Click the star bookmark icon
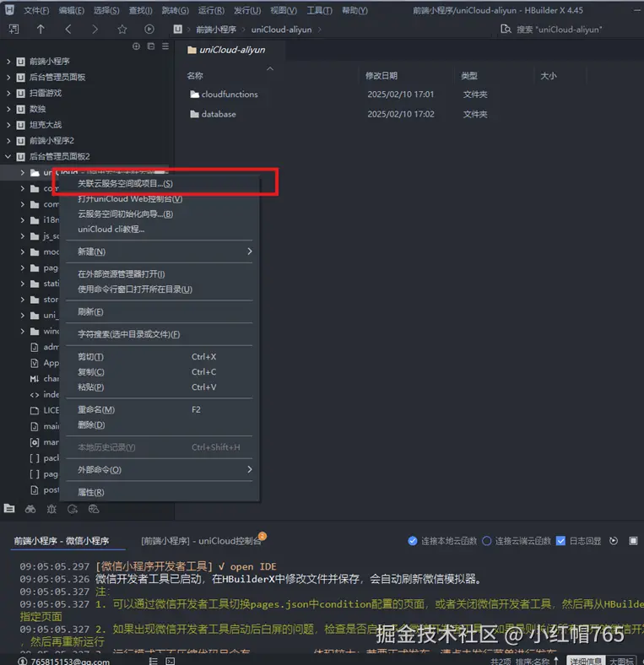The height and width of the screenshot is (665, 644). 122,29
